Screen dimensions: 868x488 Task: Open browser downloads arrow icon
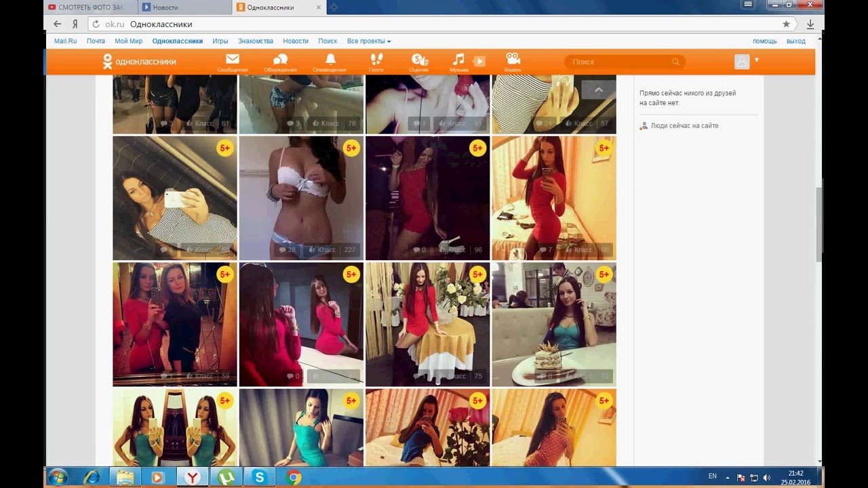tap(810, 24)
